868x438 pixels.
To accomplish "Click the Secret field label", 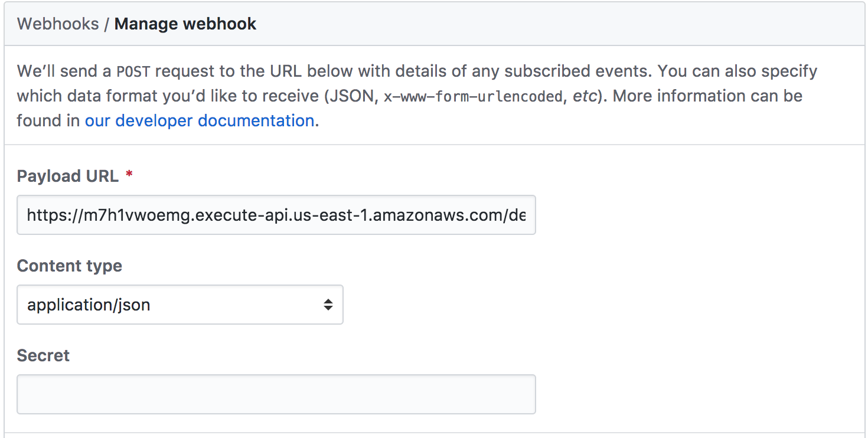I will tap(43, 355).
